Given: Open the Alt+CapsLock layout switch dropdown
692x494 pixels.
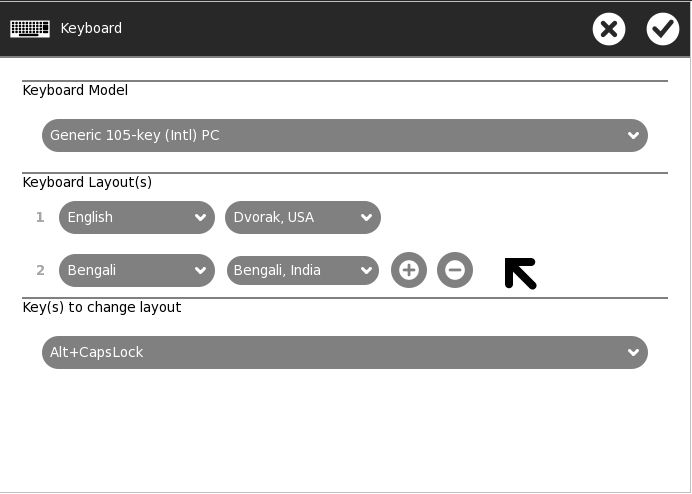Looking at the screenshot, I should [x=344, y=352].
